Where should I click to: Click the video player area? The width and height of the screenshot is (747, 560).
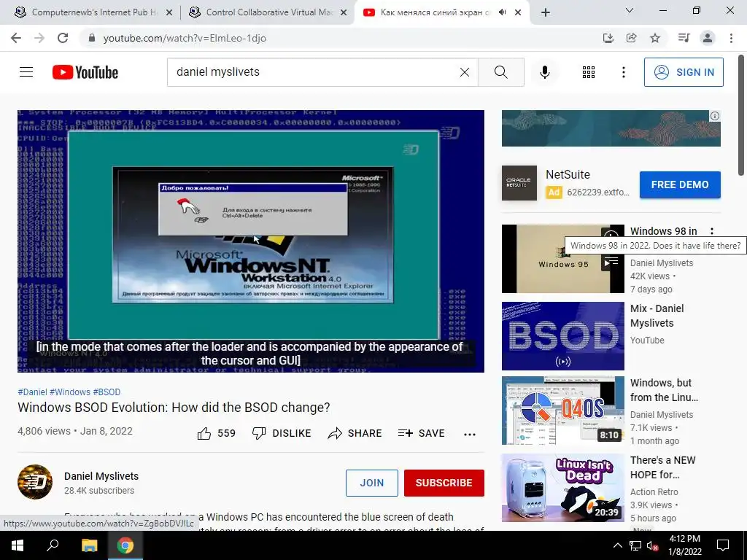251,241
